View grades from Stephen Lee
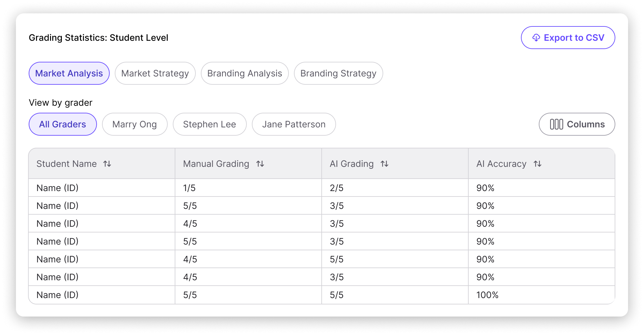 point(209,124)
